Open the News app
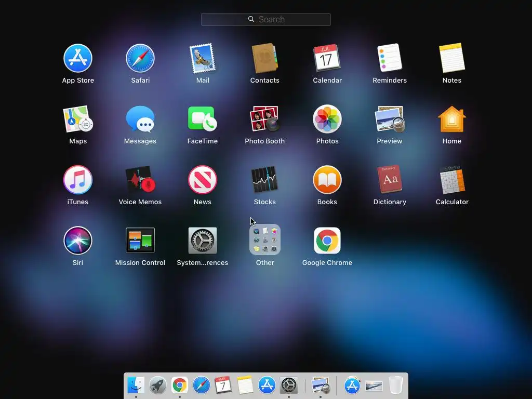Viewport: 532px width, 399px height. [x=203, y=180]
